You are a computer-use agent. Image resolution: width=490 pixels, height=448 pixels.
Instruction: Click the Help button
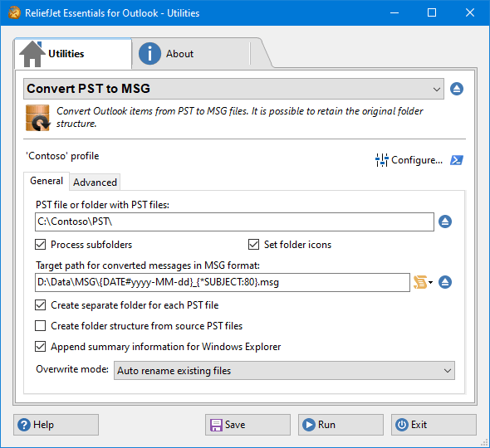click(x=56, y=425)
